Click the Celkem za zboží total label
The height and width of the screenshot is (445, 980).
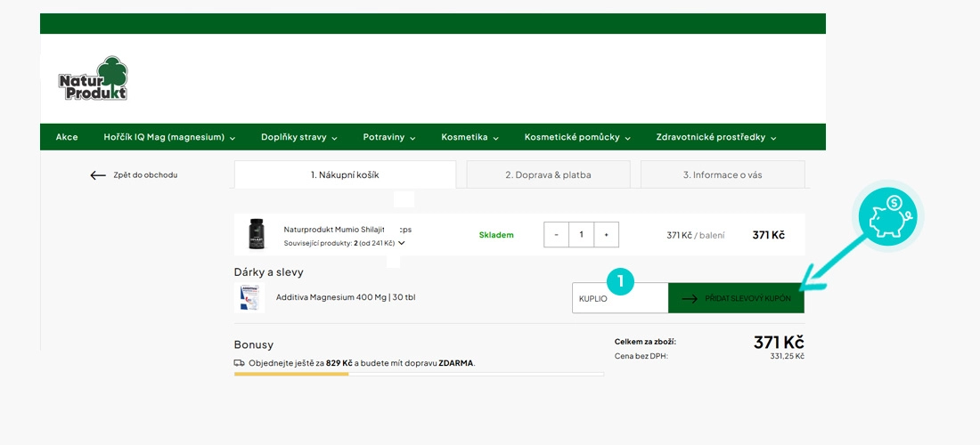[646, 342]
